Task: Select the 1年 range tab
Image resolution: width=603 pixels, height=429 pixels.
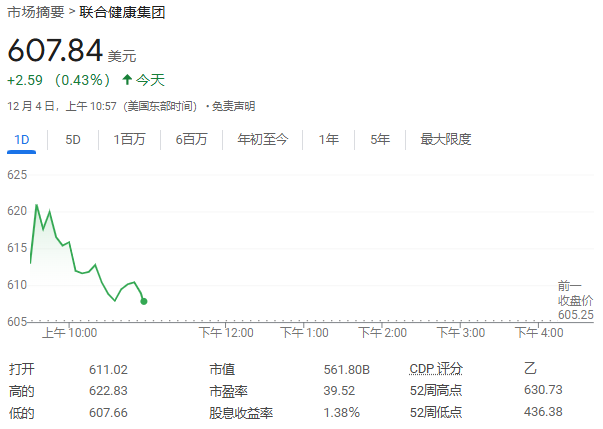Action: 328,140
